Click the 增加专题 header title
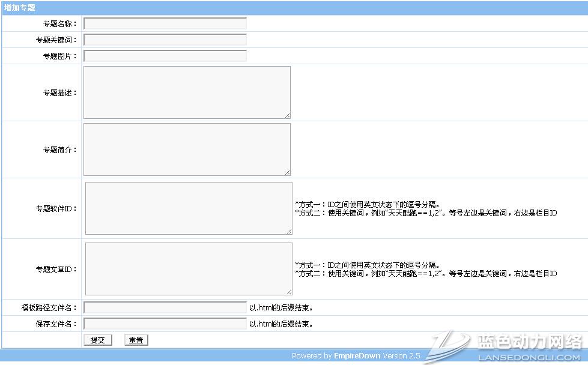The image size is (588, 365). pyautogui.click(x=20, y=8)
